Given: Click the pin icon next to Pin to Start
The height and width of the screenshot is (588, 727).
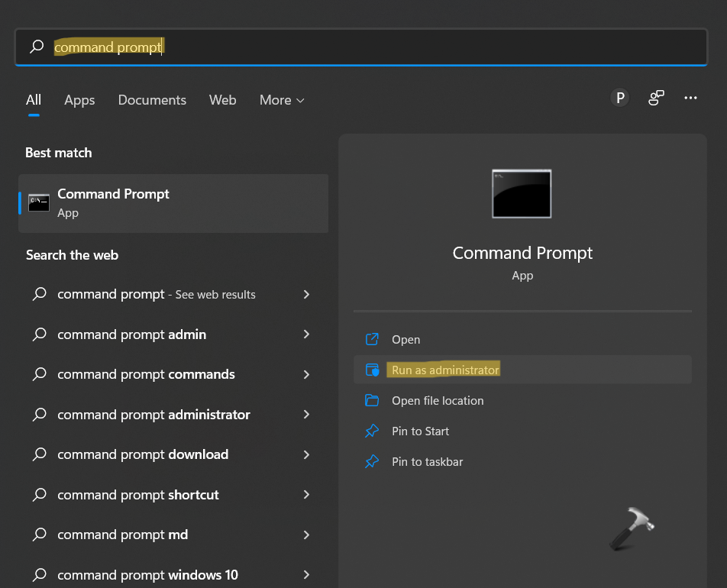Looking at the screenshot, I should 372,431.
